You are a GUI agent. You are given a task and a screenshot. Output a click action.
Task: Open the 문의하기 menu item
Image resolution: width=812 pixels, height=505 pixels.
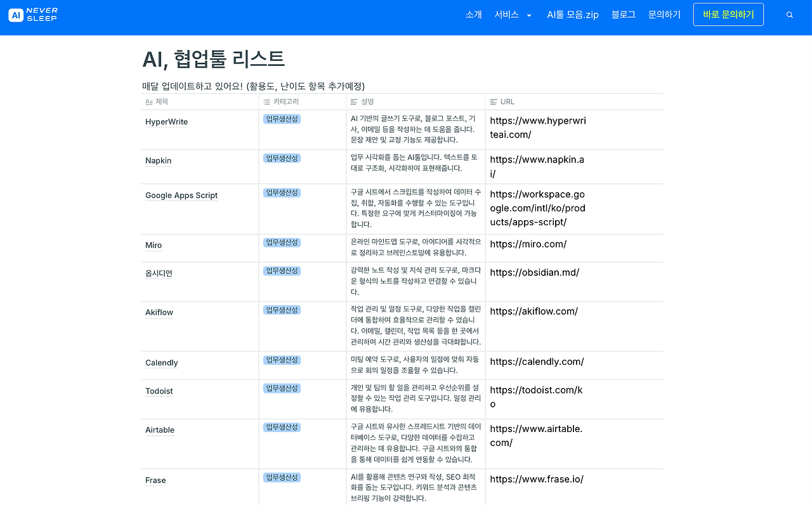click(664, 15)
